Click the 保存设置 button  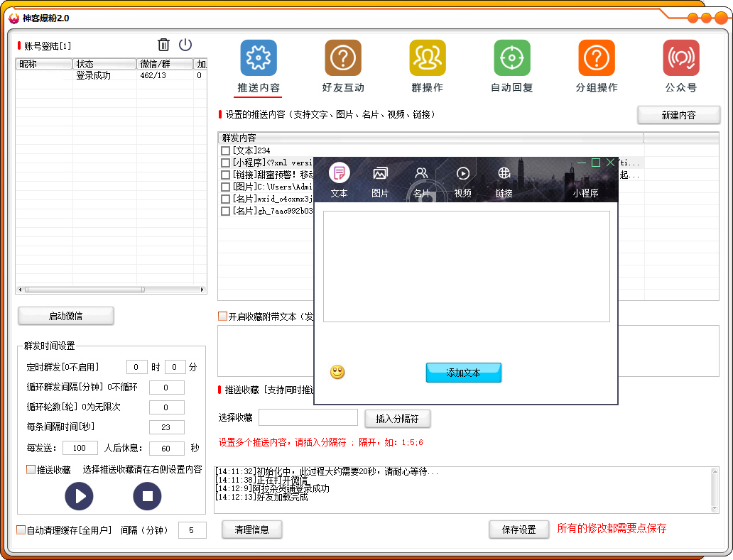519,529
